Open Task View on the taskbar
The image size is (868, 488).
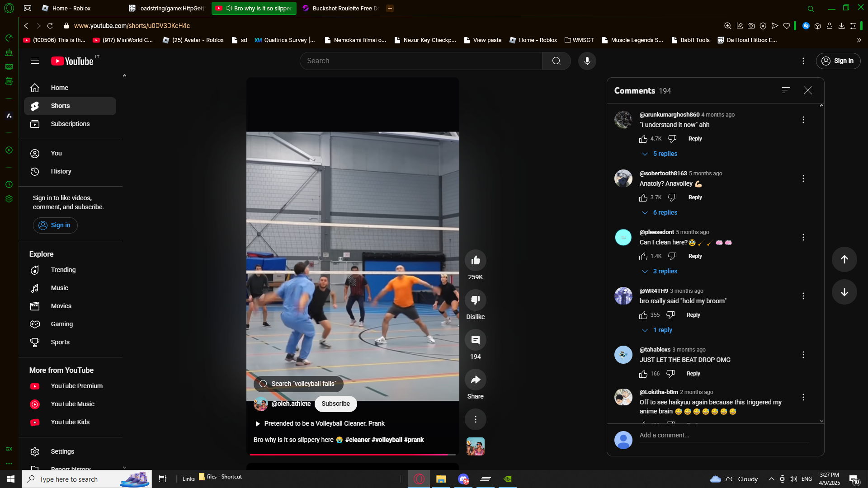click(163, 479)
